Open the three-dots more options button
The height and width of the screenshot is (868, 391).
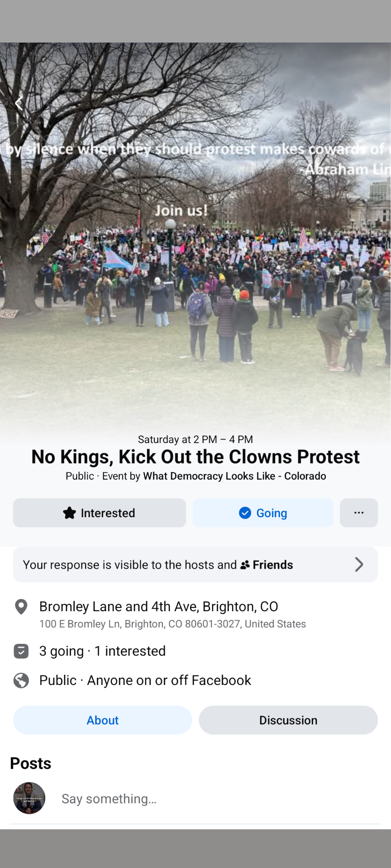359,513
